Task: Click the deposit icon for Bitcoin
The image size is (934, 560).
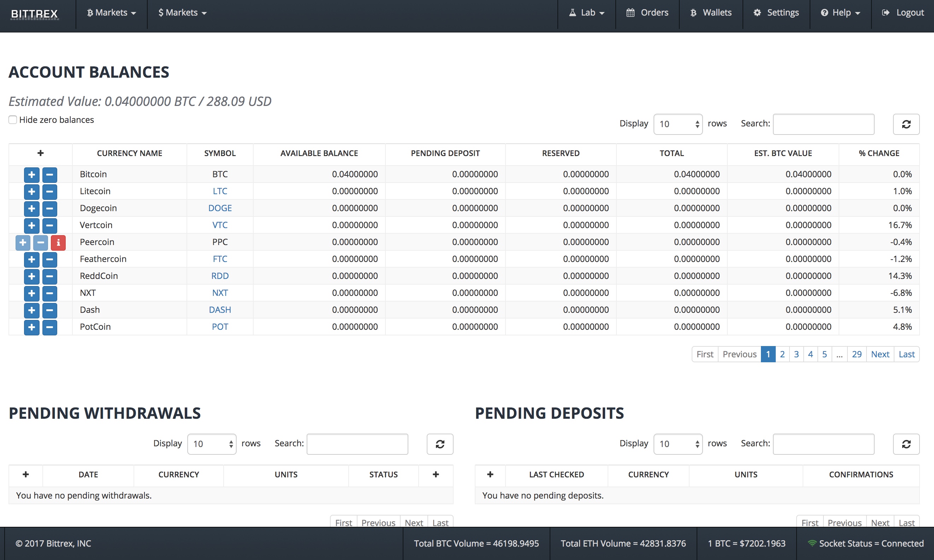Action: point(31,174)
